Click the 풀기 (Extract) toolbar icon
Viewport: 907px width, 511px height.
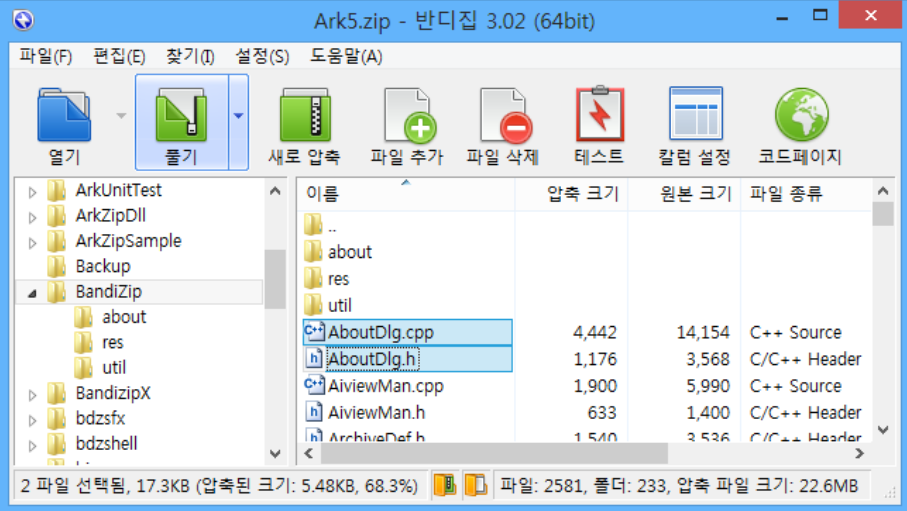point(181,115)
